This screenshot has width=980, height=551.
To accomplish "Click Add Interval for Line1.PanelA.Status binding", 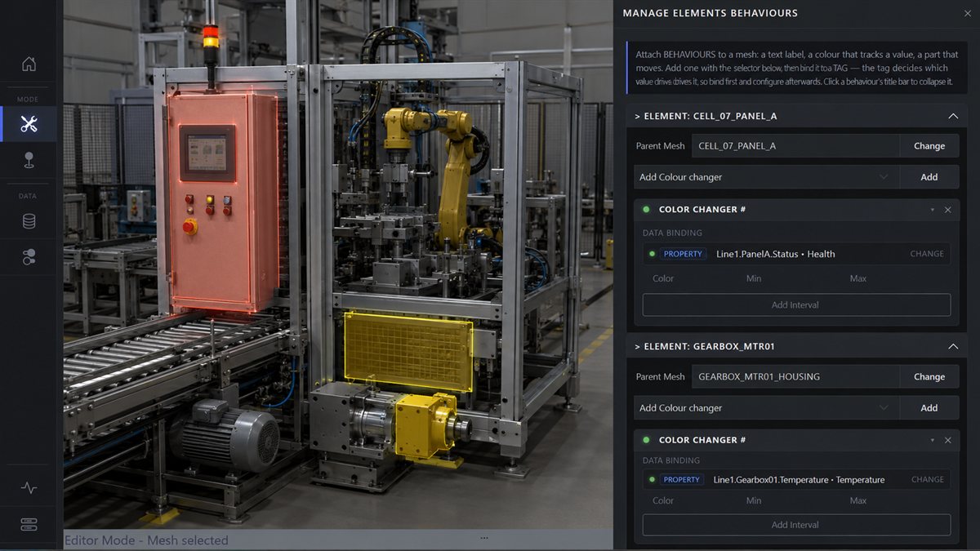I will point(796,305).
